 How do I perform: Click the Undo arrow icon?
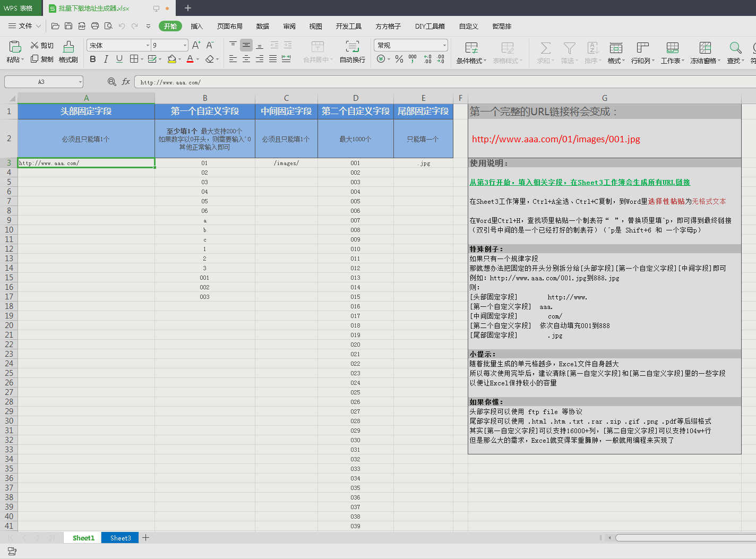[x=122, y=25]
